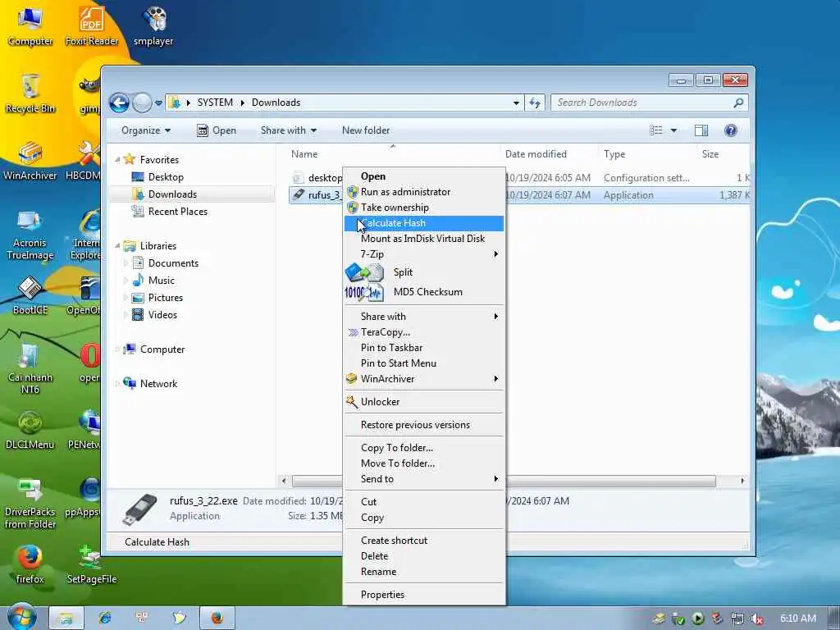
Task: Open Properties from context menu
Action: pos(424,595)
